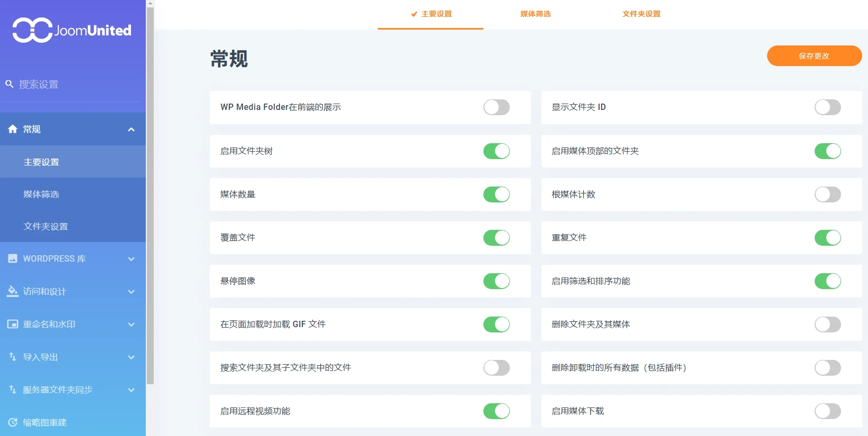Click the 服务器文件夹同步 sync icon
The width and height of the screenshot is (868, 436).
pos(13,389)
